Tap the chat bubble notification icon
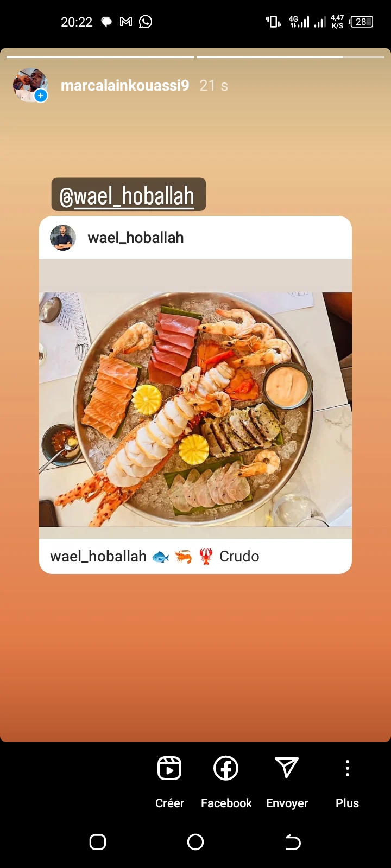The height and width of the screenshot is (868, 391). 107,22
